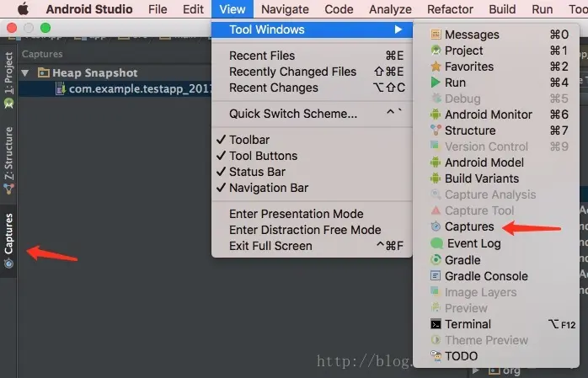The image size is (588, 378).
Task: Choose Recent Files from View menu
Action: [312, 56]
